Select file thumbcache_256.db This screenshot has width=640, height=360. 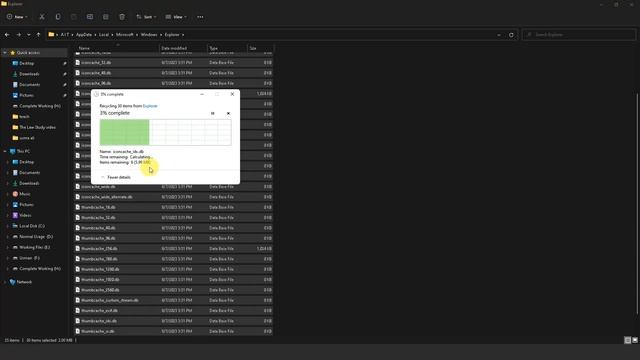click(173, 249)
